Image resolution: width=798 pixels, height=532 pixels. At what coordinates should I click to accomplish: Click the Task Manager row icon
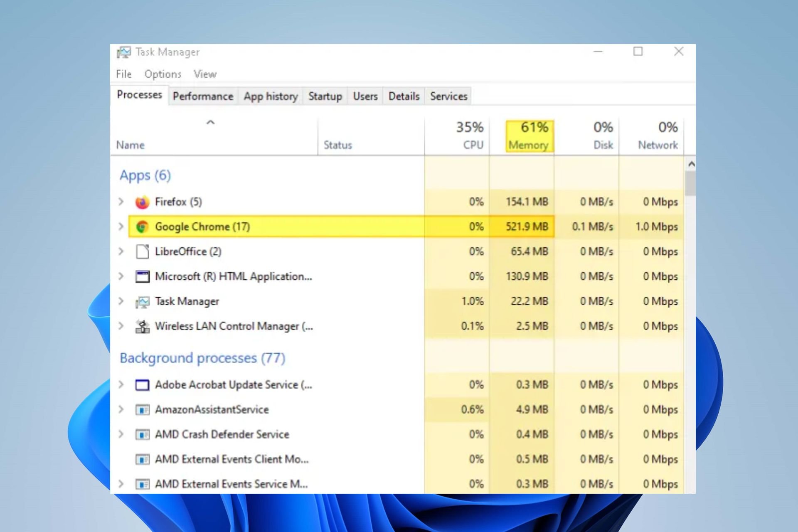tap(142, 302)
